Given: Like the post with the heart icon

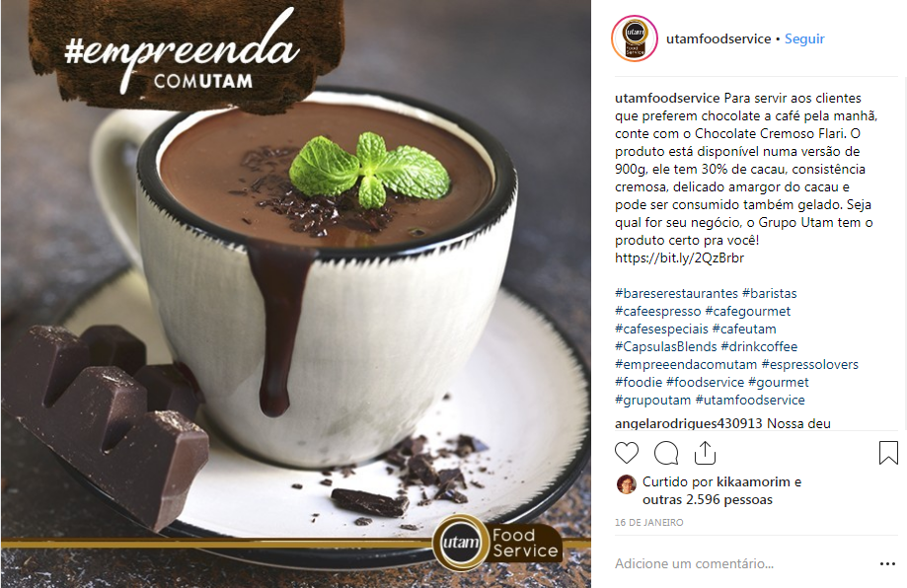Looking at the screenshot, I should point(627,453).
